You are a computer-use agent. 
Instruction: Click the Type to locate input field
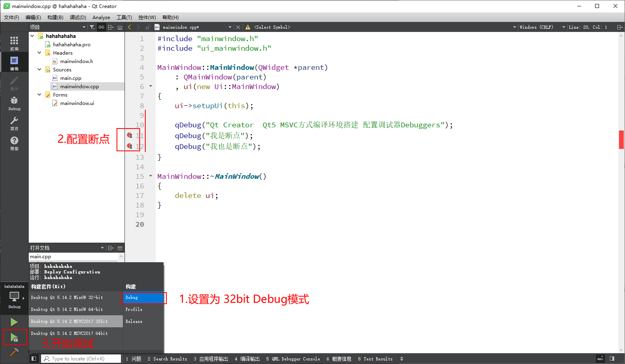[x=81, y=358]
